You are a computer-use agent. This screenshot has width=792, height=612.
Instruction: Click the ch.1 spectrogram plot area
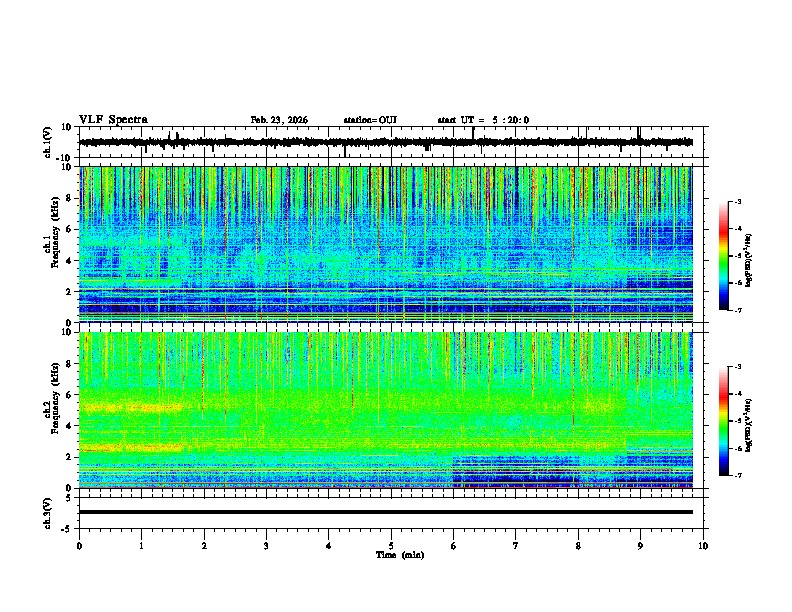click(386, 244)
